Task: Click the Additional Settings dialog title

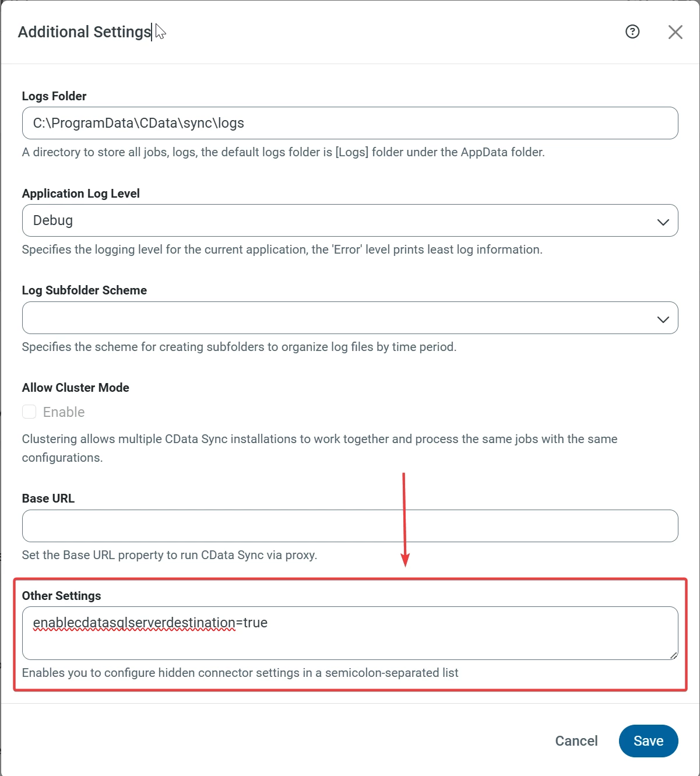Action: (85, 31)
